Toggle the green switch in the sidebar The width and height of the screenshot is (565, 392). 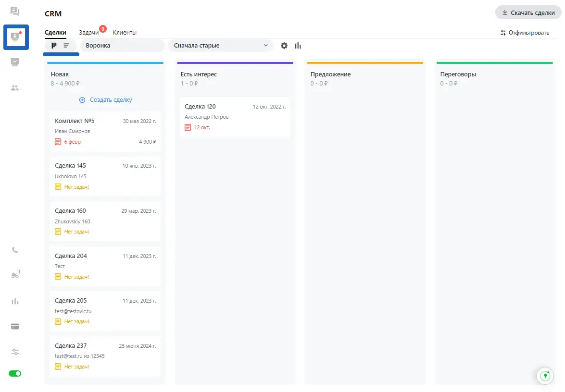coord(15,374)
